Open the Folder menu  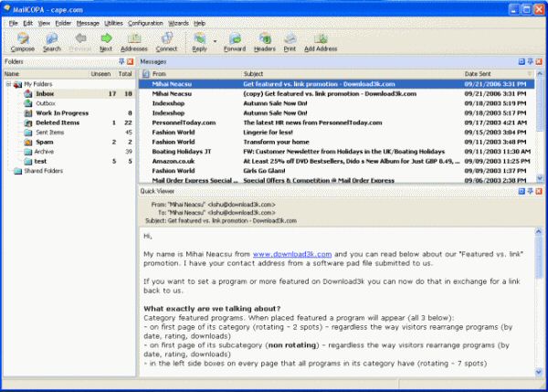pos(63,23)
